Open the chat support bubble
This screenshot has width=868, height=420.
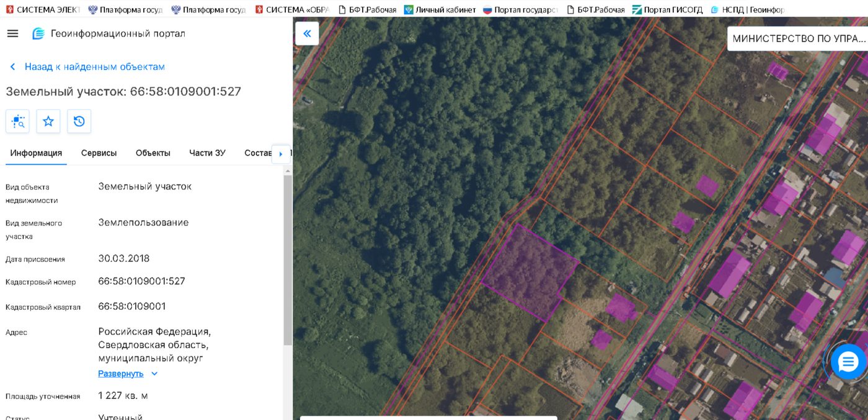[848, 362]
